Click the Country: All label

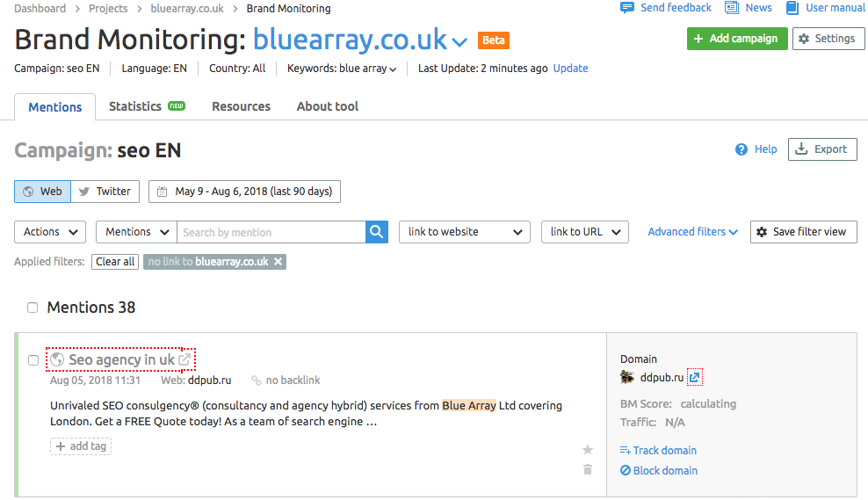pyautogui.click(x=237, y=69)
